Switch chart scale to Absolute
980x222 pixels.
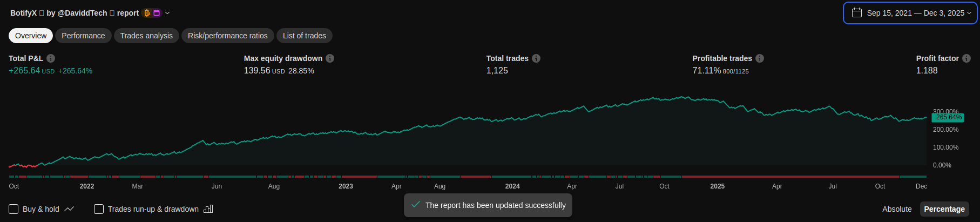pyautogui.click(x=897, y=209)
